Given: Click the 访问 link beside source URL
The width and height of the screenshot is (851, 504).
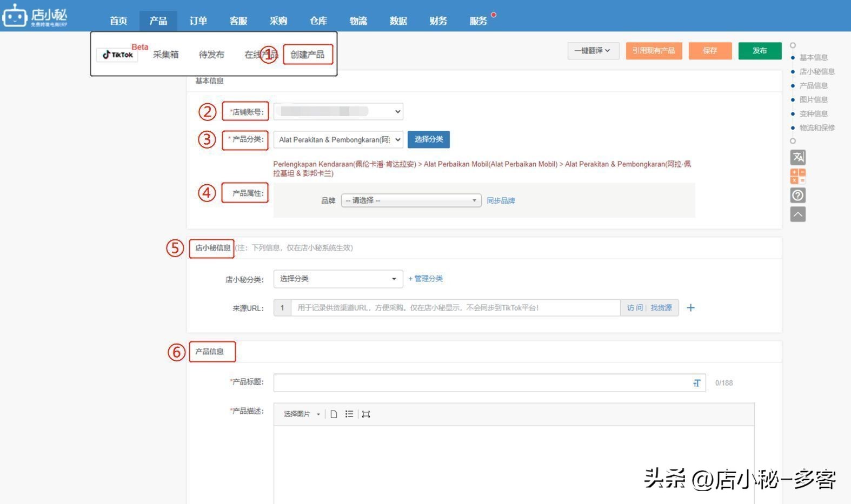Looking at the screenshot, I should 635,308.
